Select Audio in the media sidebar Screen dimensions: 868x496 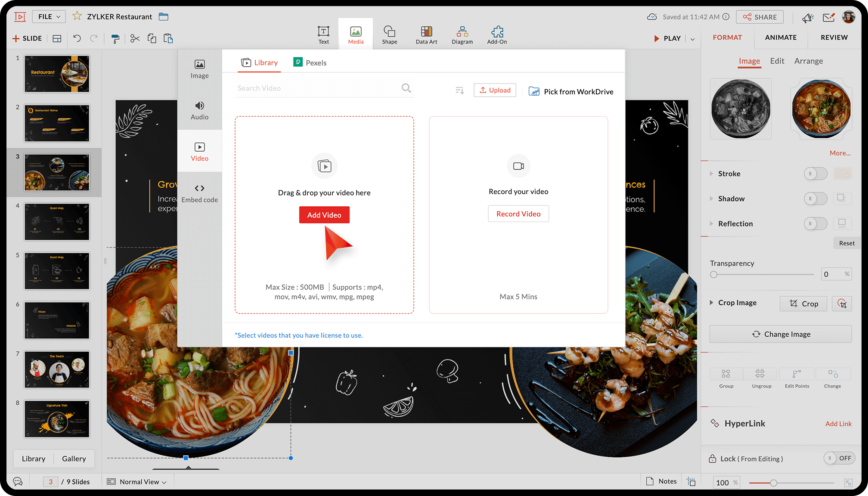(x=199, y=111)
